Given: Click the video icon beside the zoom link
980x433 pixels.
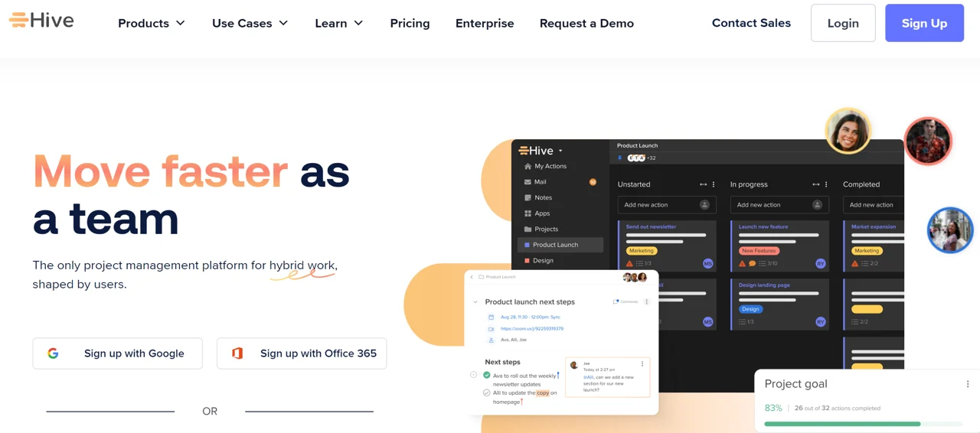Looking at the screenshot, I should point(491,329).
